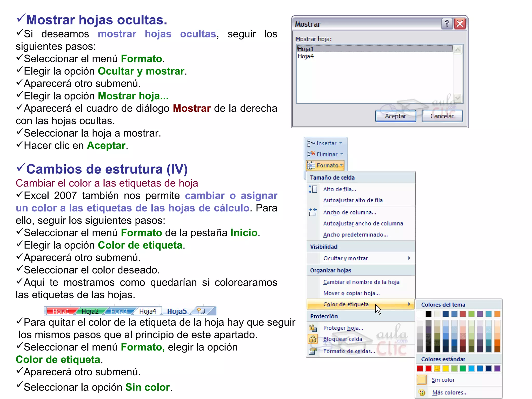The image size is (532, 399).
Task: Choose Cambiar el nombre de la hoja
Action: [361, 282]
